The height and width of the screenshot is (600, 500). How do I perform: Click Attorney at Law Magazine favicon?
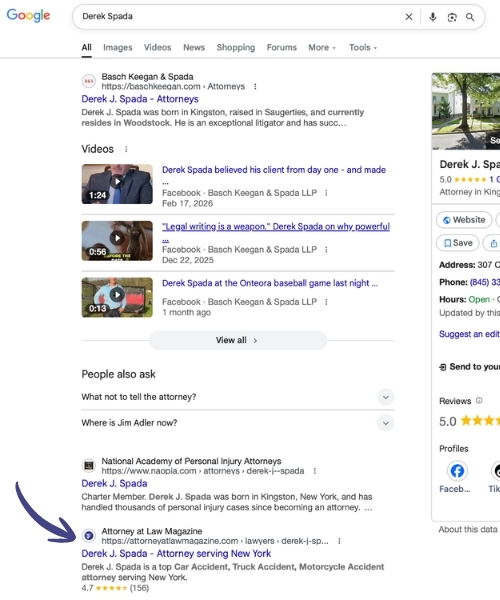tap(89, 536)
